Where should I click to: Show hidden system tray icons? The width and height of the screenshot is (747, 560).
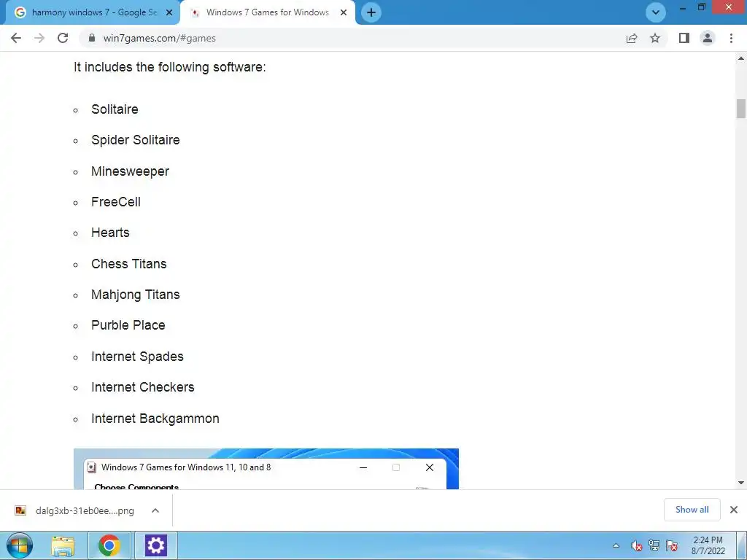pos(616,545)
